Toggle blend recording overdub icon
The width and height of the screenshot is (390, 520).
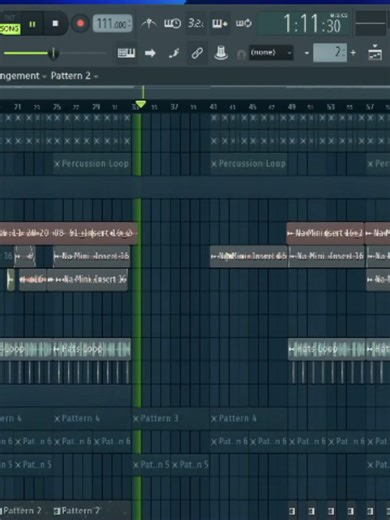220,23
